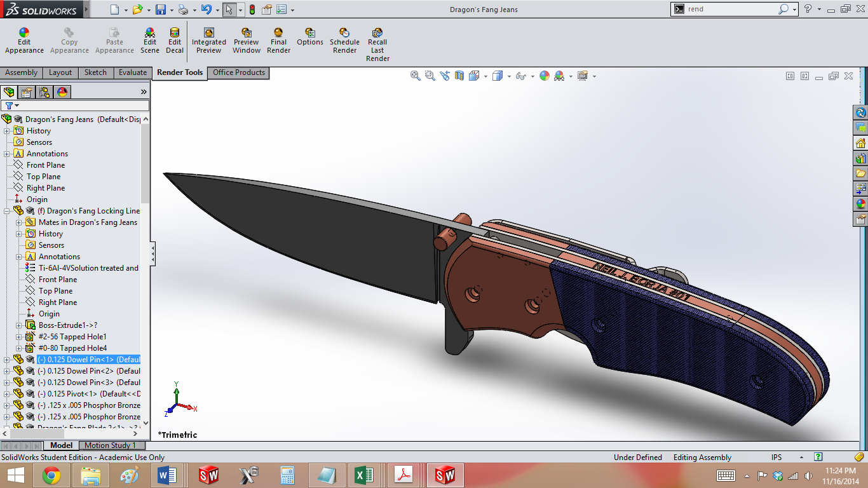Expand the FeatureManager panel with the double chevron
The width and height of the screenshot is (868, 488).
[x=144, y=92]
